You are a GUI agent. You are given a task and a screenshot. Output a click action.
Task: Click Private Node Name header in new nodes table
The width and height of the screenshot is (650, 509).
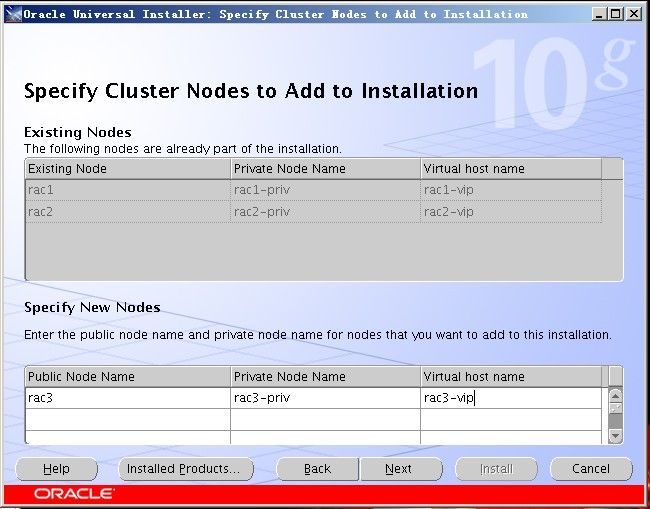325,376
